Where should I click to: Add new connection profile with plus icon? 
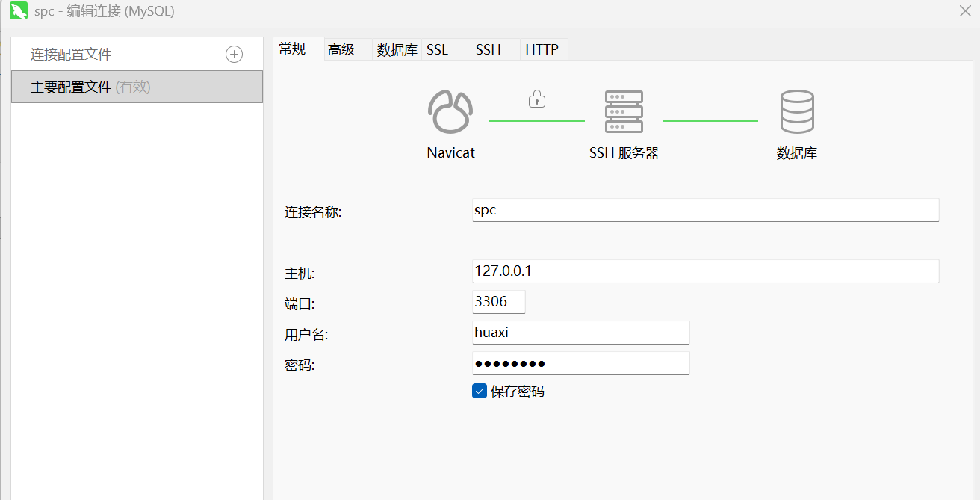click(234, 55)
